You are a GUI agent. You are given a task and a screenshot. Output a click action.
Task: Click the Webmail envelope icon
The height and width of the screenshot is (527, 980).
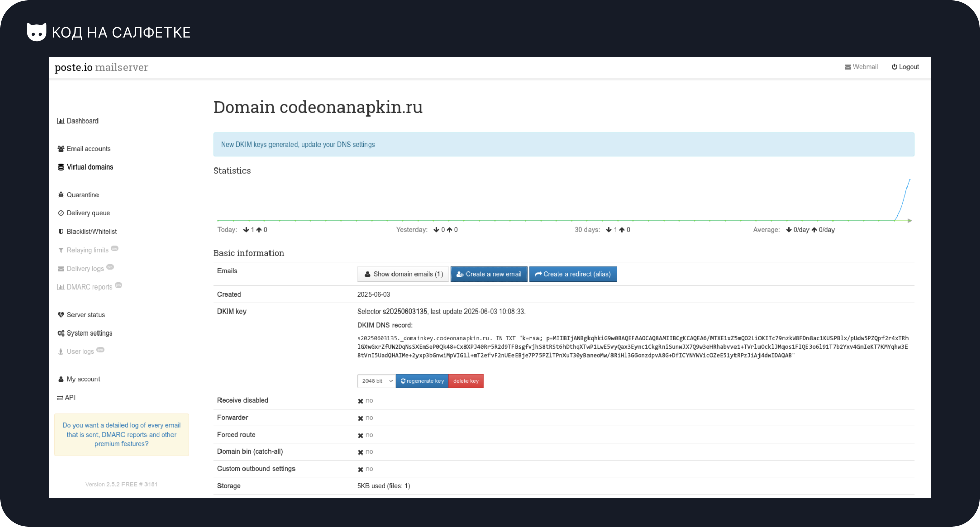tap(848, 67)
